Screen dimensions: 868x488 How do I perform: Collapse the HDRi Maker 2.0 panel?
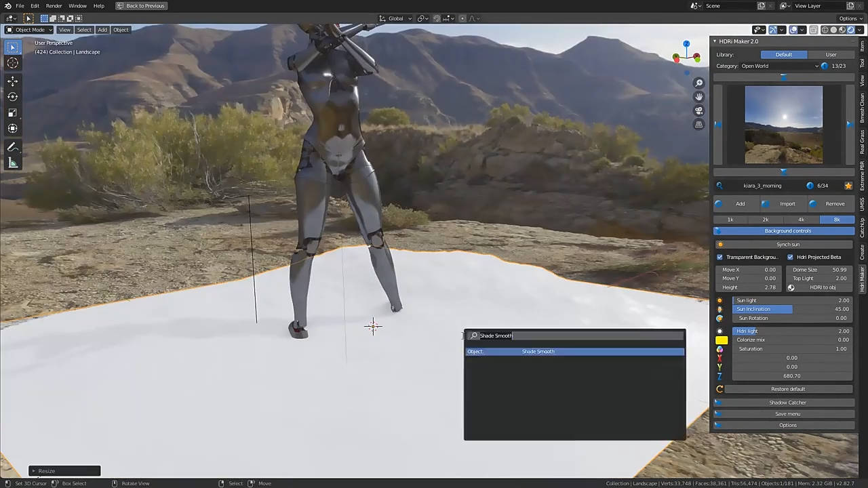pyautogui.click(x=715, y=41)
